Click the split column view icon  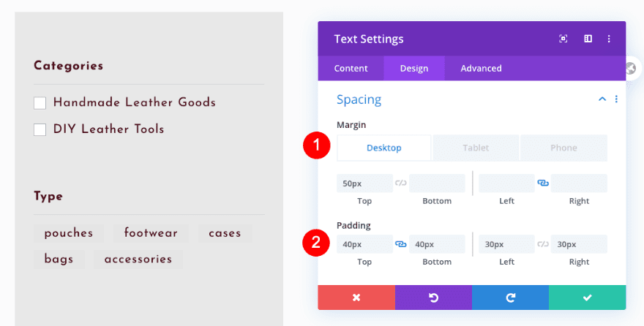(x=588, y=39)
